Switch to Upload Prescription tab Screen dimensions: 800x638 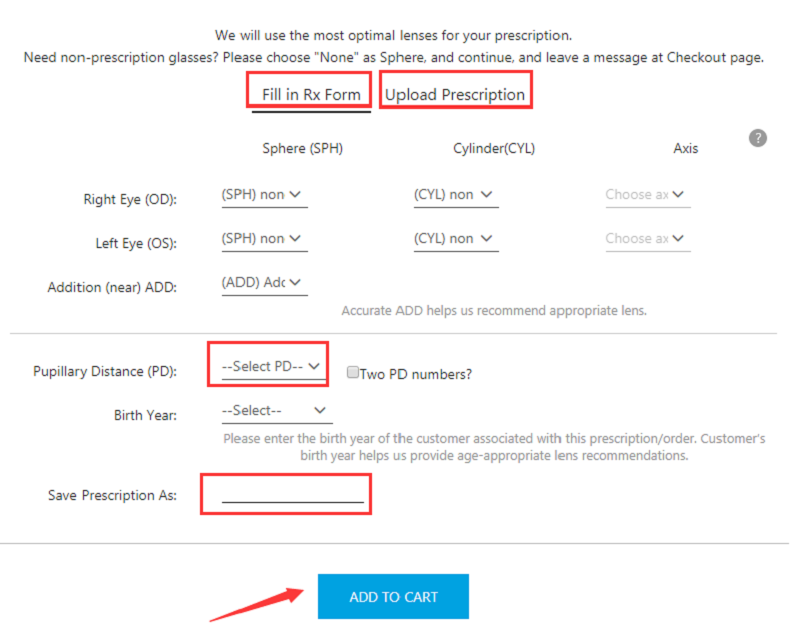[x=455, y=94]
